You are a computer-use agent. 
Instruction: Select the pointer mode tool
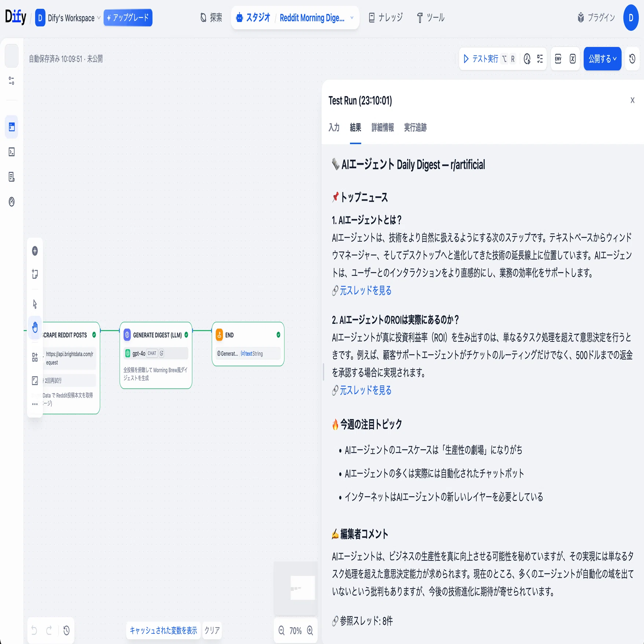click(x=35, y=304)
